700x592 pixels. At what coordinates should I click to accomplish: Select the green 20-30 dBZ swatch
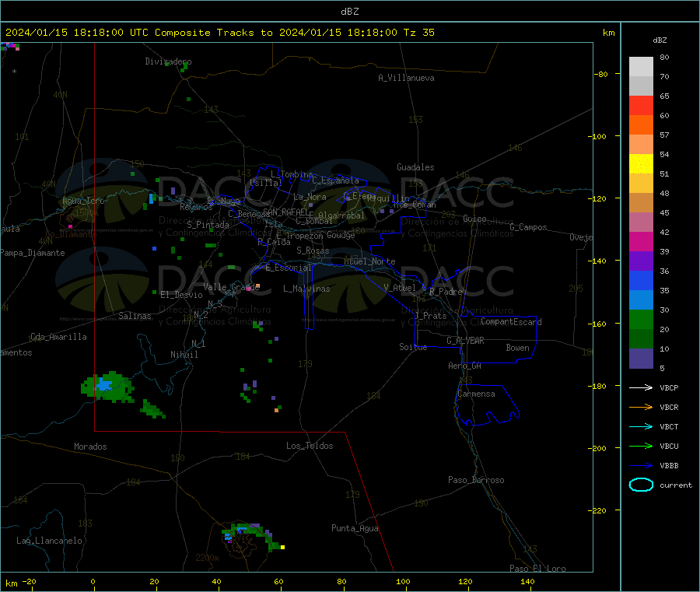[641, 319]
